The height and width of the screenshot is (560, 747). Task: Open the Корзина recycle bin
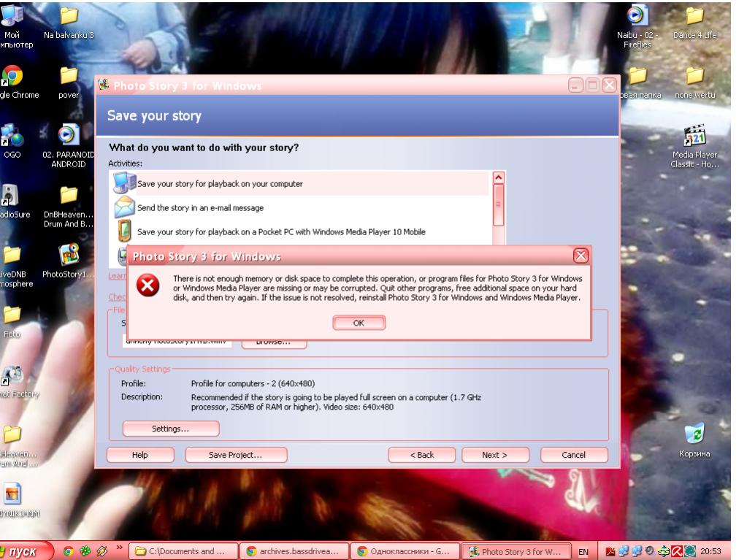(x=694, y=440)
